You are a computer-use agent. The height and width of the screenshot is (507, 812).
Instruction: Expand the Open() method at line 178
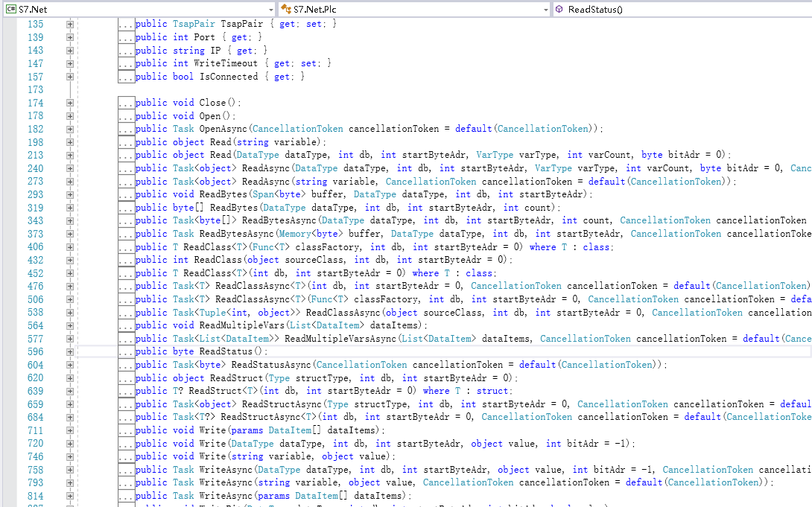pos(70,116)
